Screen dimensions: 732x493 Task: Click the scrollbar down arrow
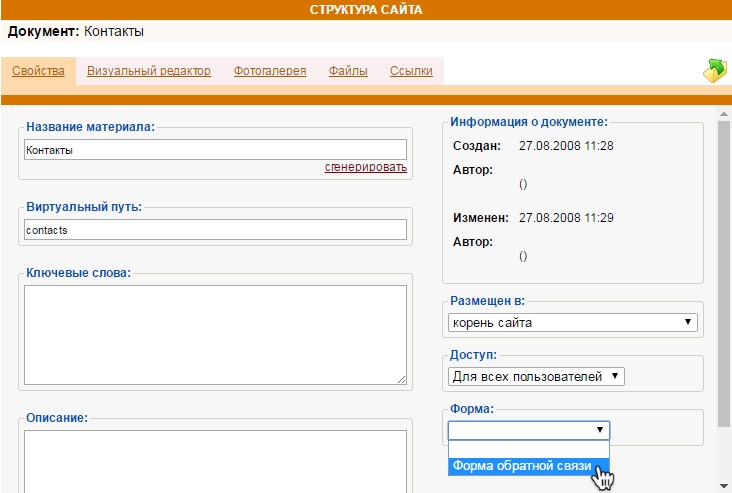click(x=724, y=486)
